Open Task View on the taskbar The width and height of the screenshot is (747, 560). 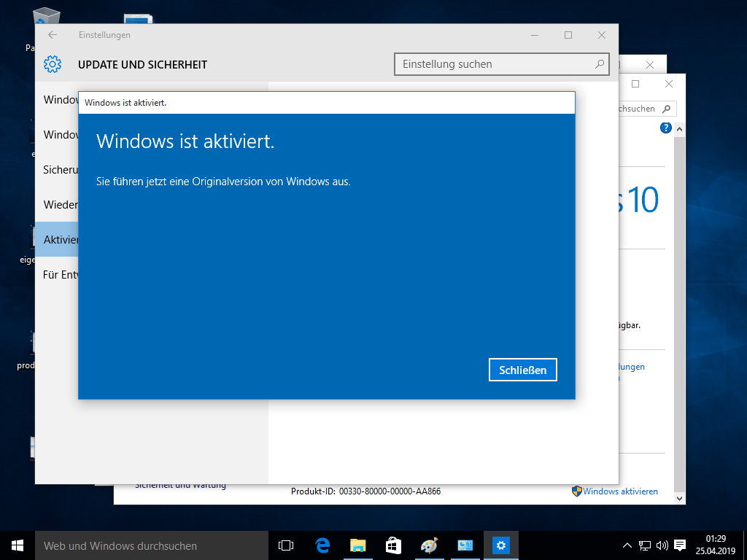coord(285,545)
